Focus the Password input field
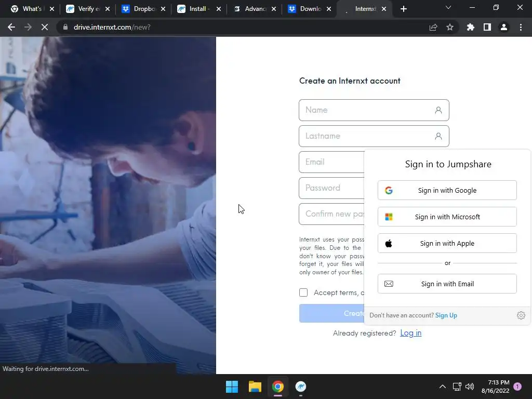Screen dimensions: 532x399 (331, 188)
